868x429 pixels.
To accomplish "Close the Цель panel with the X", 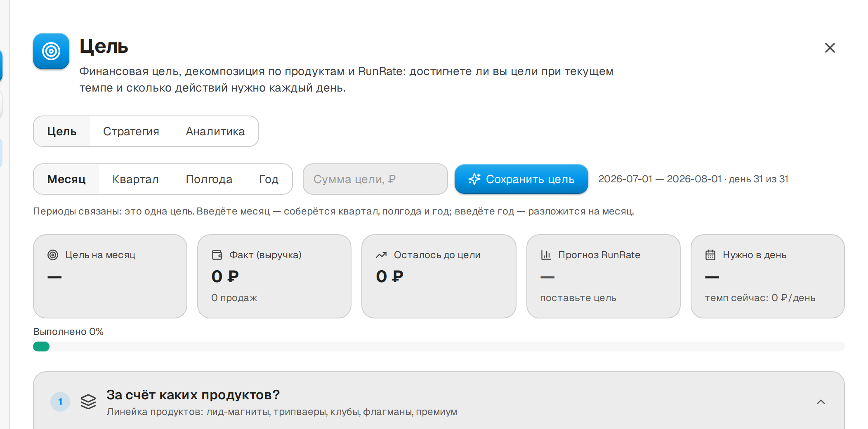I will [x=830, y=48].
